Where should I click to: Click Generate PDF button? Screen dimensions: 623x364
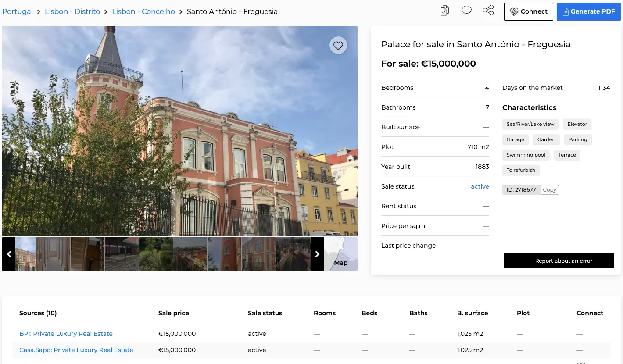(589, 11)
